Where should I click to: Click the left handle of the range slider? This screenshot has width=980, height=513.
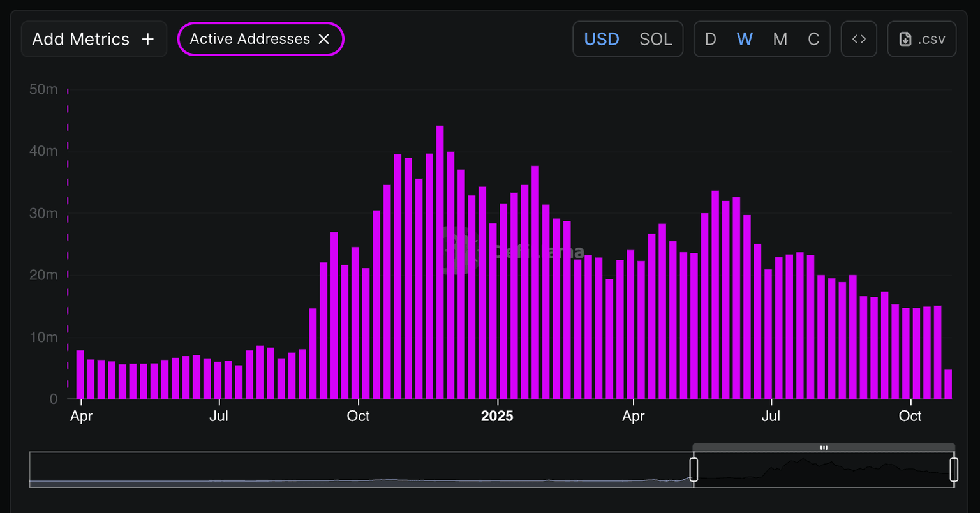[x=694, y=470]
